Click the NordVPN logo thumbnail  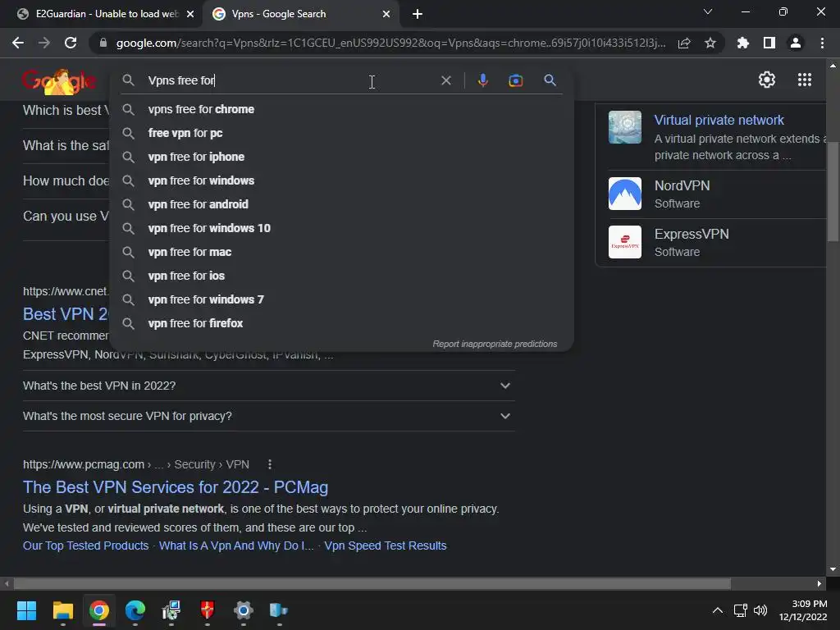pos(624,194)
